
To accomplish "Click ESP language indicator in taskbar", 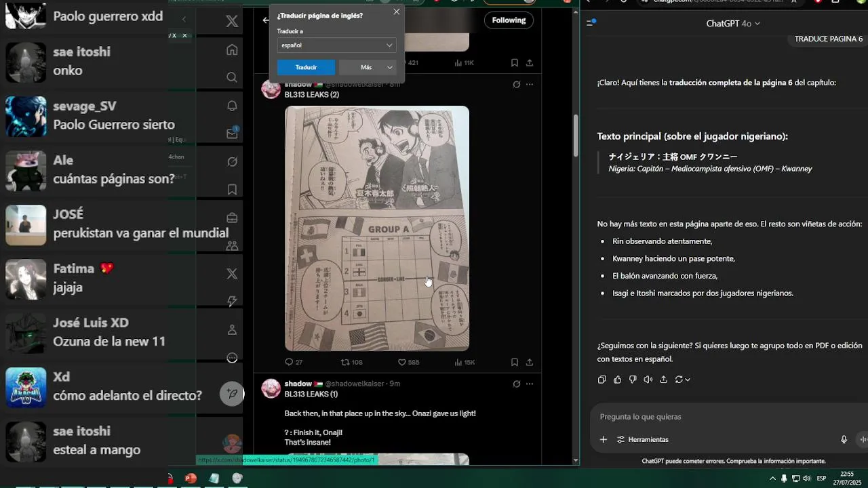I will [821, 479].
